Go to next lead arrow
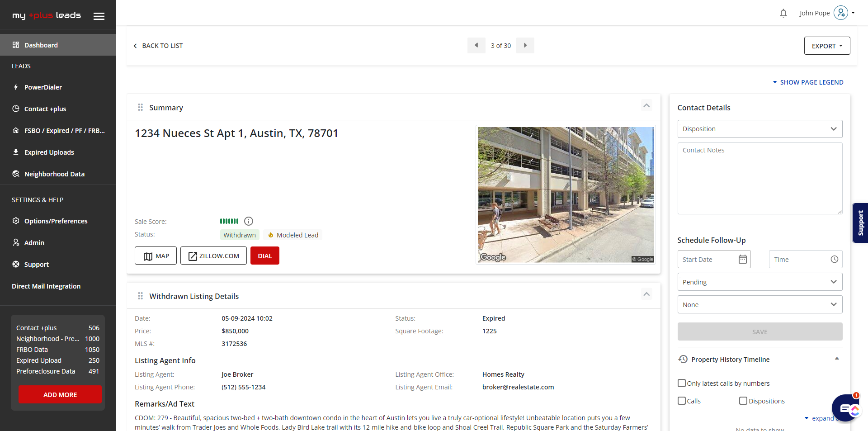The image size is (868, 431). tap(525, 46)
